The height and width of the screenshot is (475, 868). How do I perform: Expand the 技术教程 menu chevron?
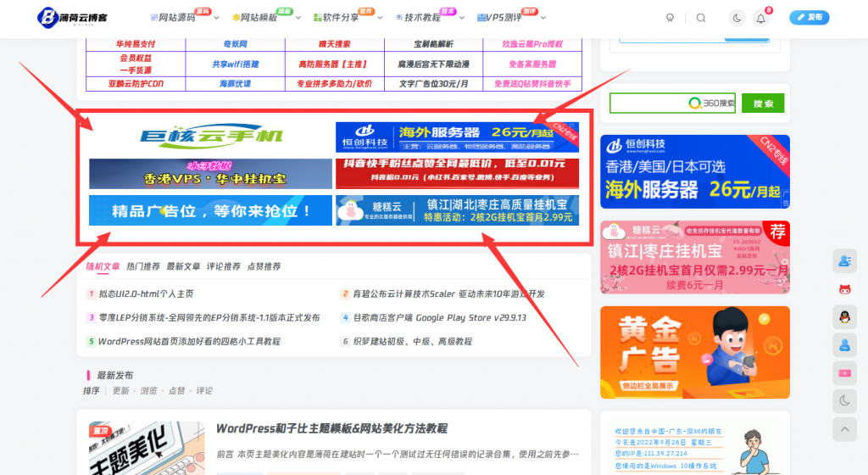point(462,18)
